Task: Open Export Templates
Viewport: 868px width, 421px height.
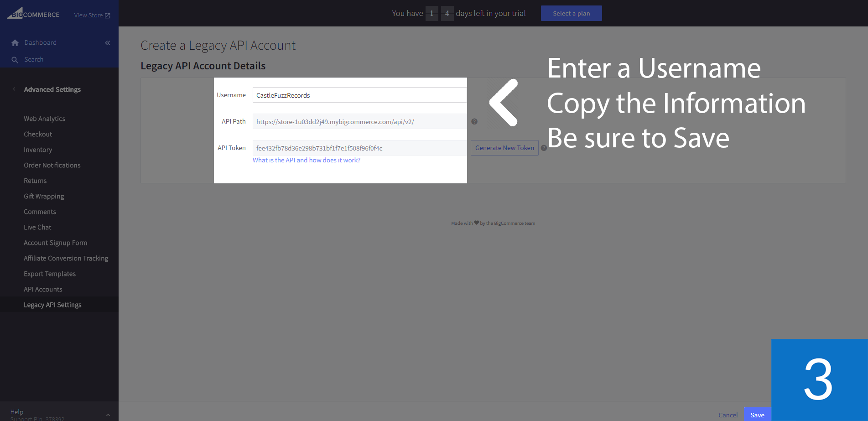Action: (50, 274)
